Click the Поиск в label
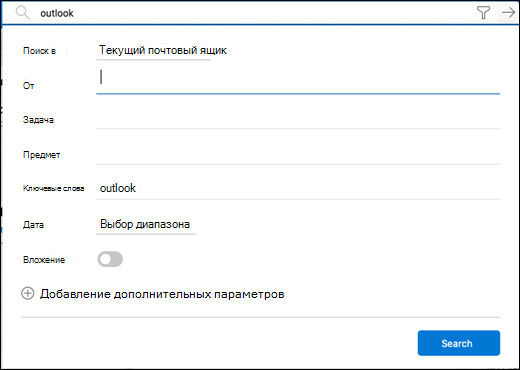Screen dimensions: 520x370 (x=39, y=51)
